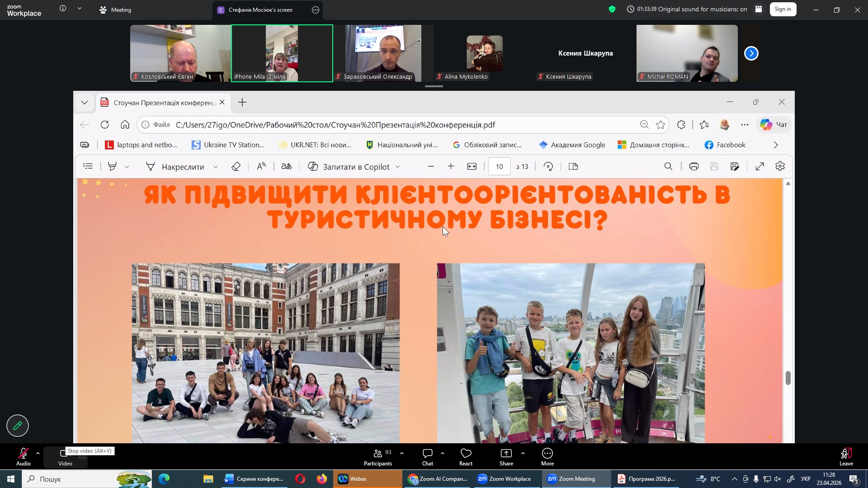Click the encryption shield status icon
This screenshot has width=868, height=488.
(612, 9)
